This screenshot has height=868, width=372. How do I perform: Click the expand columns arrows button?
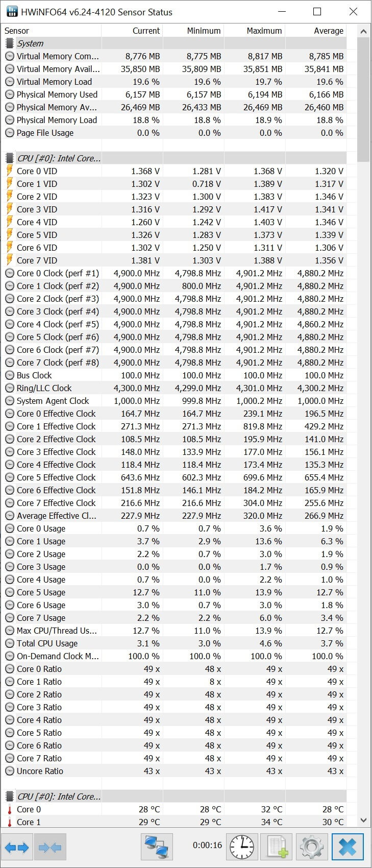pos(17,848)
